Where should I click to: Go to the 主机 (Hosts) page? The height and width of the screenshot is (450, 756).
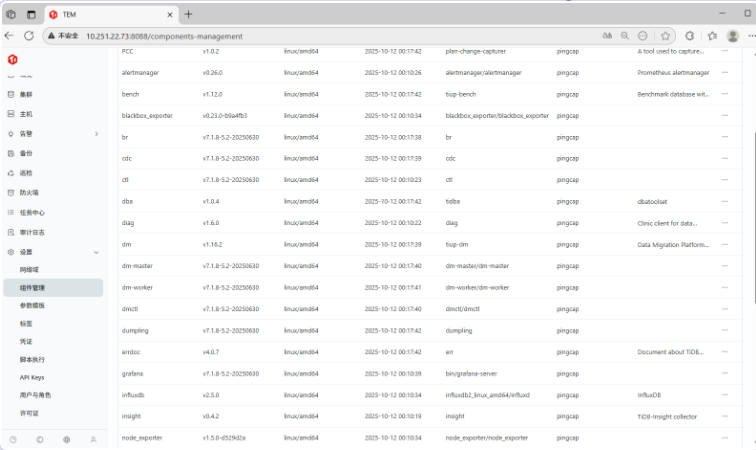[25, 114]
